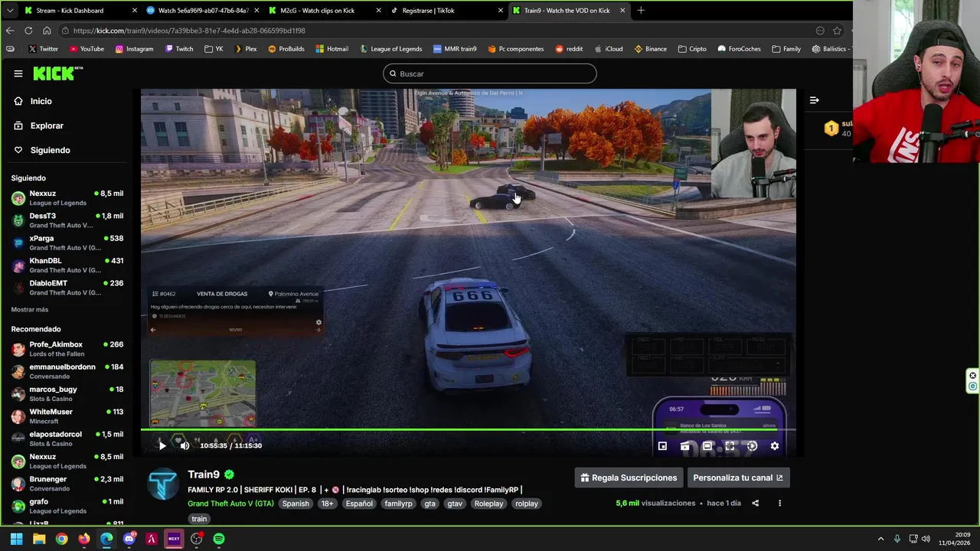Expand the list with Mostrar más

(x=30, y=309)
